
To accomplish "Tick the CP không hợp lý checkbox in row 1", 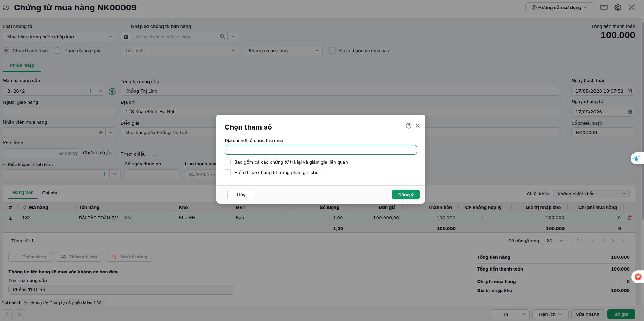I will coord(485,218).
